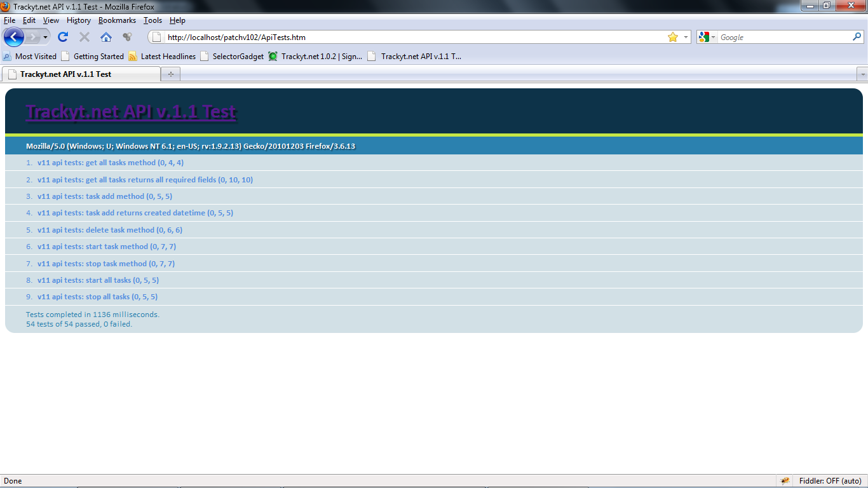Open the View menu
This screenshot has width=868, height=488.
[x=51, y=20]
